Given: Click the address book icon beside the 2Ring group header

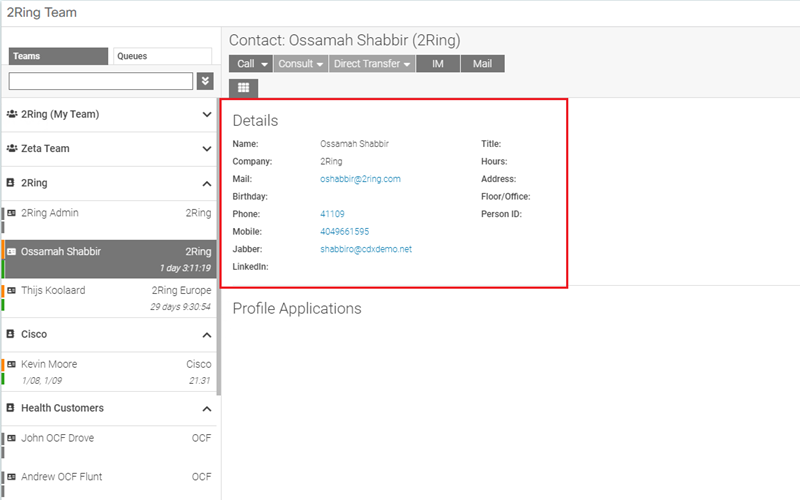Looking at the screenshot, I should pos(10,182).
